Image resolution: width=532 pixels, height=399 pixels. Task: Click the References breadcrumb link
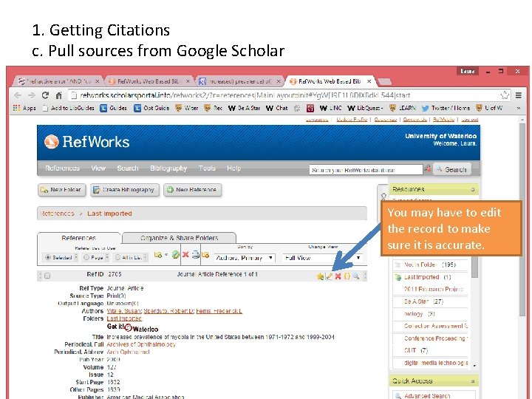[x=57, y=214]
